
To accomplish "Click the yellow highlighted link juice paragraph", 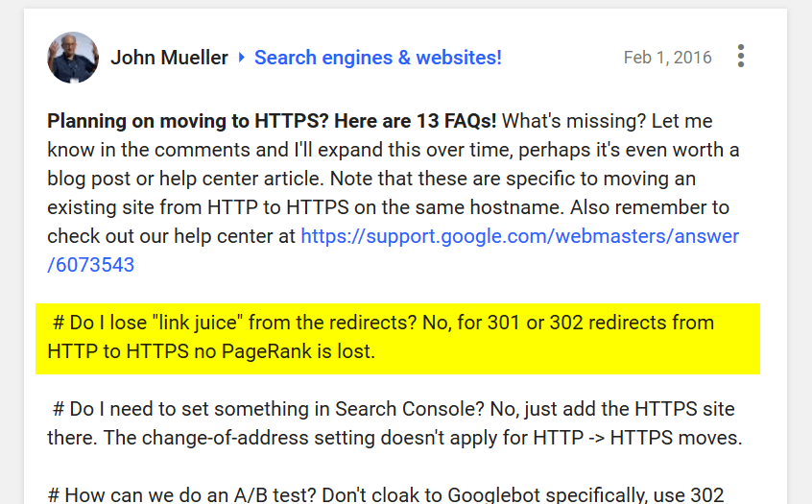I will click(397, 337).
